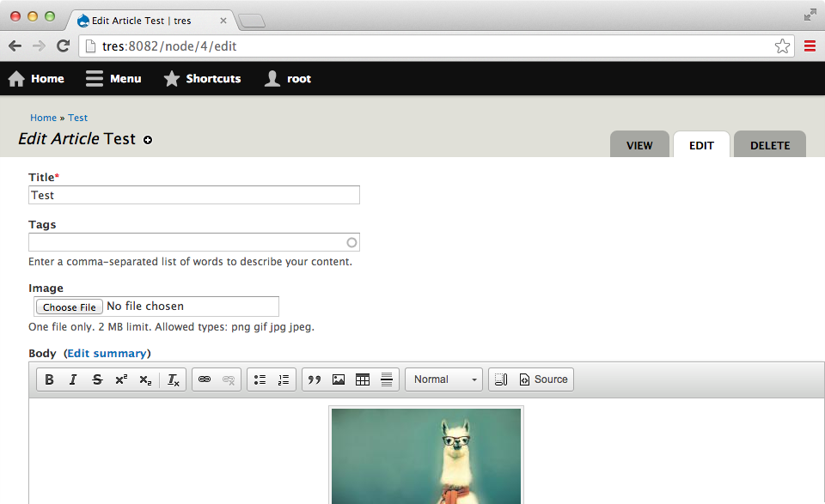Insert a table in the editor

coord(362,379)
